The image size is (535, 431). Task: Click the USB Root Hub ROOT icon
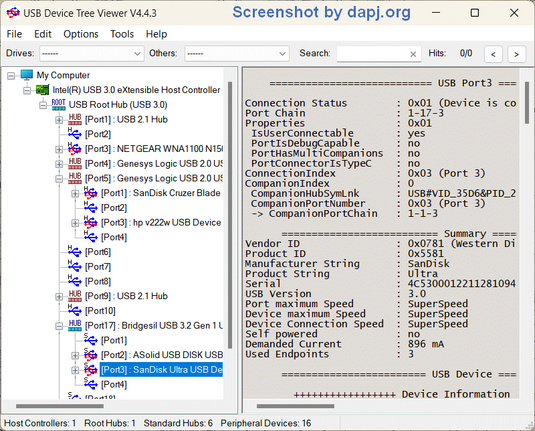pos(58,104)
